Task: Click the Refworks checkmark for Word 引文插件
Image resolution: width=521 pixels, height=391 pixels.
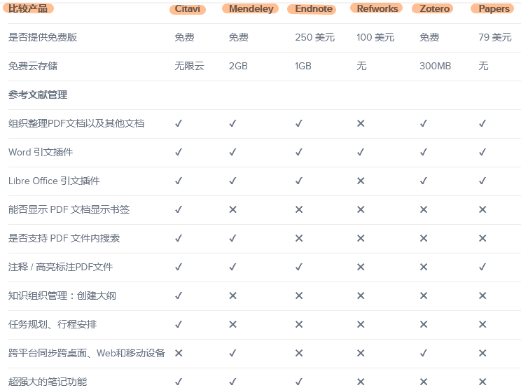Action: point(360,152)
